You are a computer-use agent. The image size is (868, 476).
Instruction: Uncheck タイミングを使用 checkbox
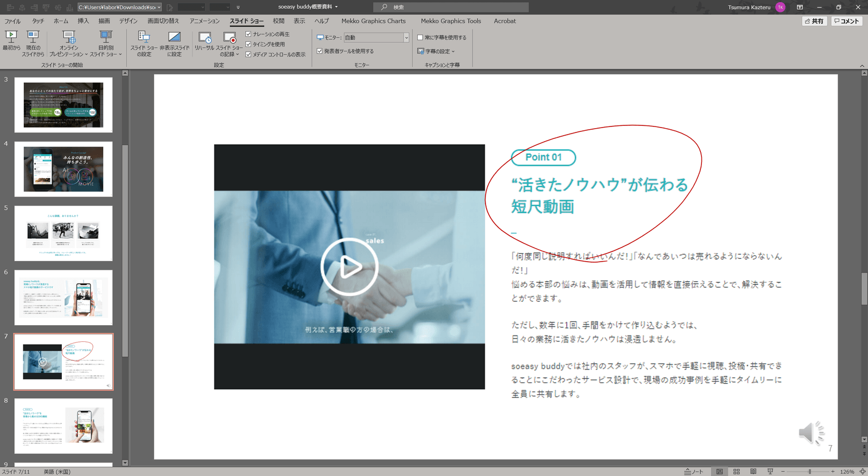tap(248, 45)
